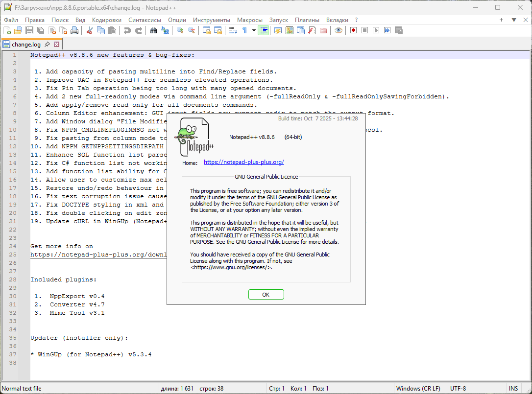Click the New file toolbar icon
The image size is (532, 394).
pos(7,30)
